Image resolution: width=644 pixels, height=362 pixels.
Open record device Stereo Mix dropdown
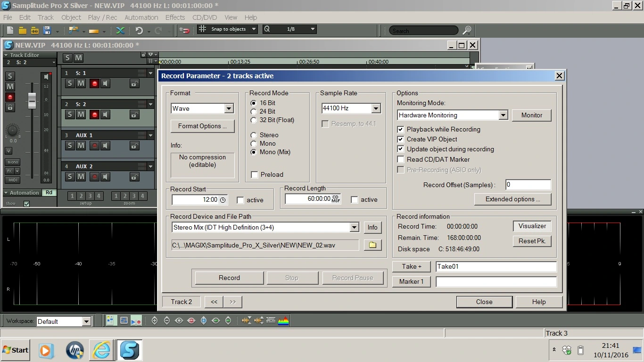(355, 227)
